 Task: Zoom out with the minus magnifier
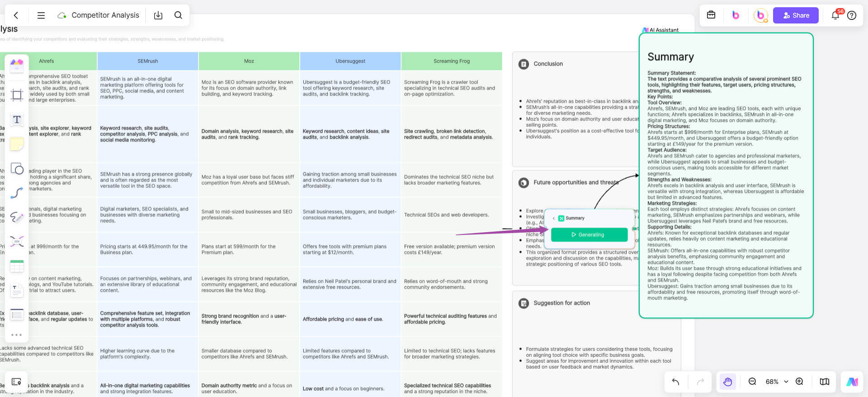(752, 382)
